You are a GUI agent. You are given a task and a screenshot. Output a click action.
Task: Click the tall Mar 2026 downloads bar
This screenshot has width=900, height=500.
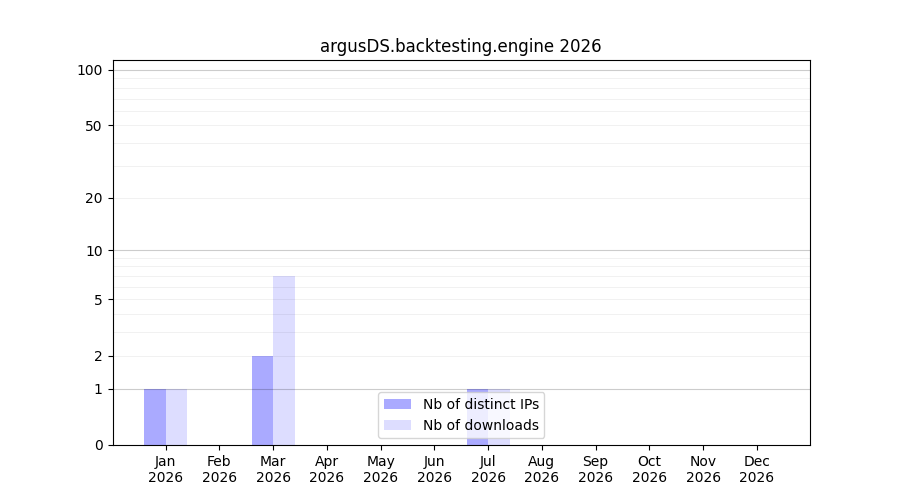[284, 361]
